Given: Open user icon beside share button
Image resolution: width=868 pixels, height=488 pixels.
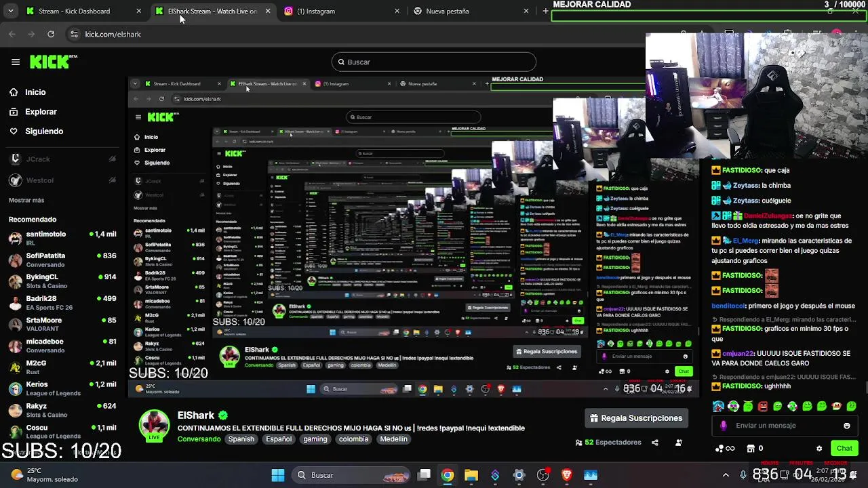Looking at the screenshot, I should click(679, 443).
